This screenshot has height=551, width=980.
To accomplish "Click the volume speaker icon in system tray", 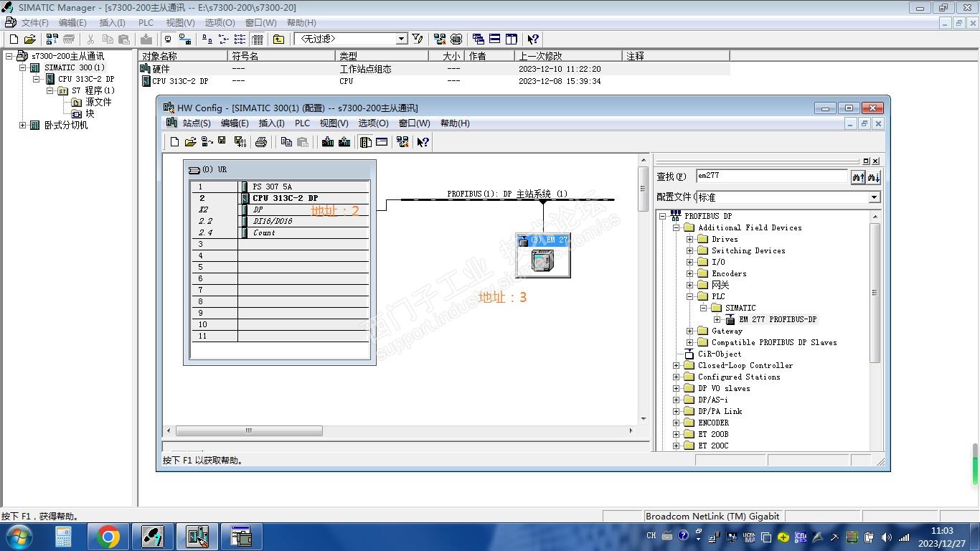I will tap(886, 537).
